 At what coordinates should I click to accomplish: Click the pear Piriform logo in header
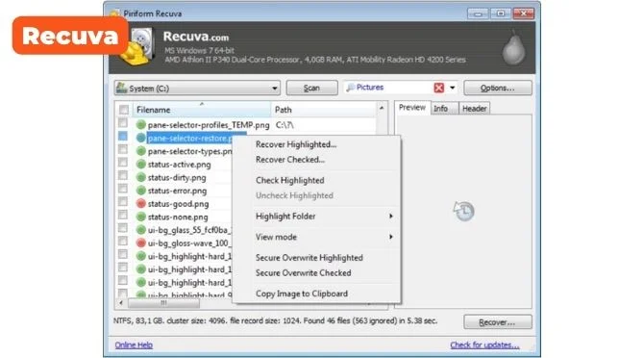click(x=513, y=47)
